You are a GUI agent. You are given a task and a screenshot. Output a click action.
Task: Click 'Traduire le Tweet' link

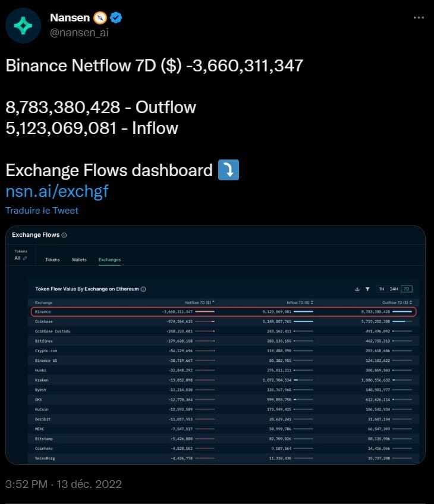point(42,211)
